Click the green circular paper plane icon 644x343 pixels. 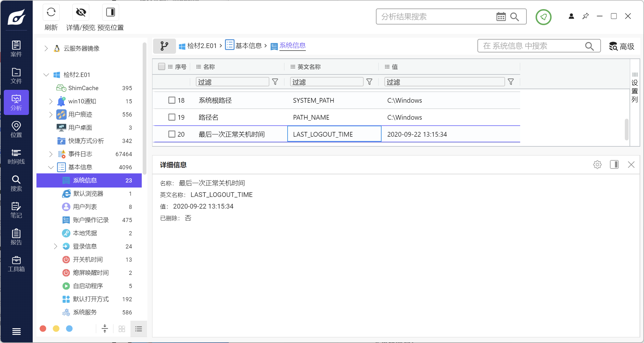coord(543,17)
